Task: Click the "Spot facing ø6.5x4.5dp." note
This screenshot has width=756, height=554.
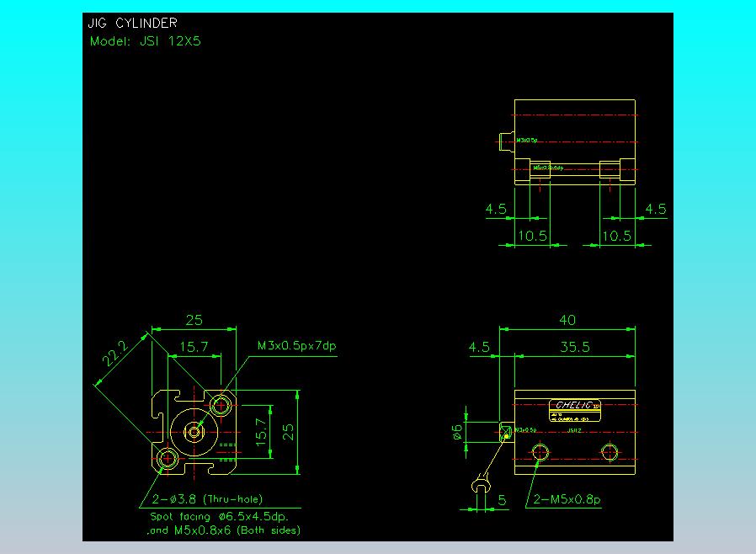Action: tap(220, 516)
